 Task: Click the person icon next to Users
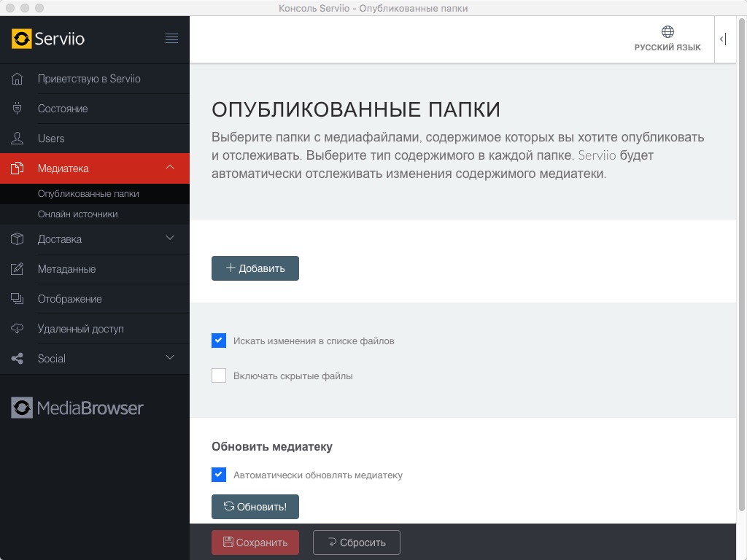(18, 139)
